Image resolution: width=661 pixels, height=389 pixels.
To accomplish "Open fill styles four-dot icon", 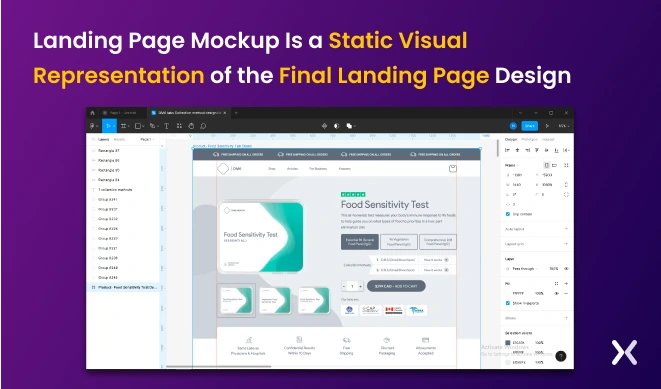I will pyautogui.click(x=556, y=284).
